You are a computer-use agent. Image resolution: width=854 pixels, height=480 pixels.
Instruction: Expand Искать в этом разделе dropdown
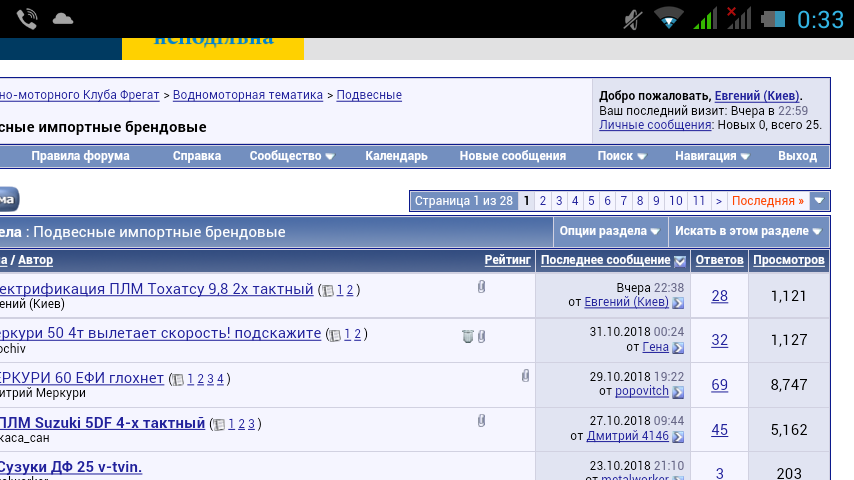click(748, 231)
